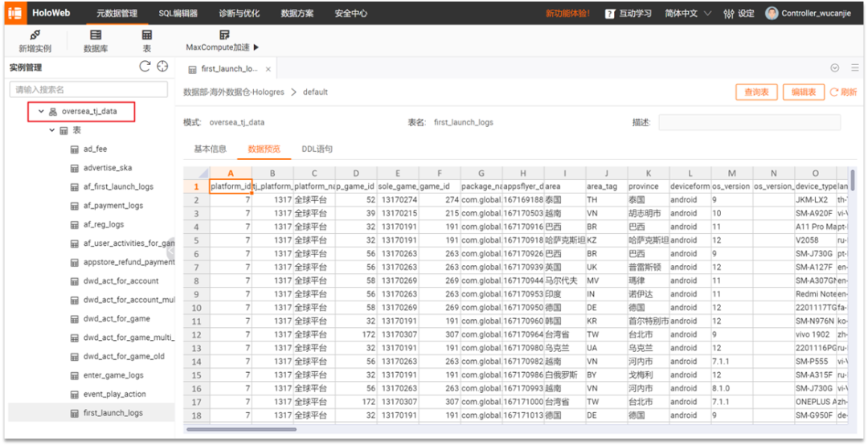
Task: Open the 互动学习 help icon
Action: point(610,14)
